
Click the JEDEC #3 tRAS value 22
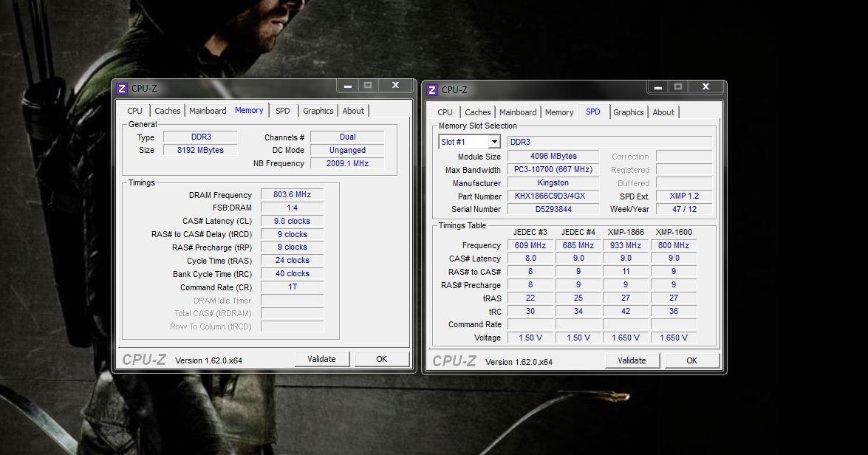pyautogui.click(x=530, y=298)
